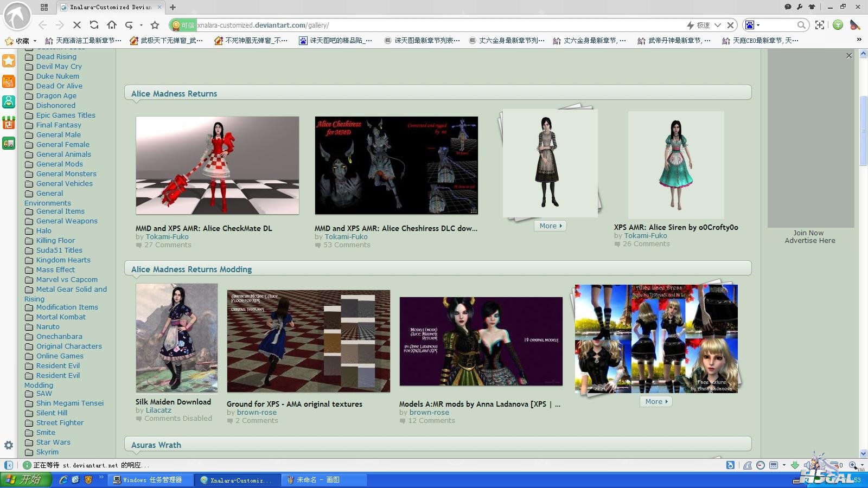Viewport: 868px width, 488px height.
Task: Click the ad-block broom icon
Action: tap(855, 25)
